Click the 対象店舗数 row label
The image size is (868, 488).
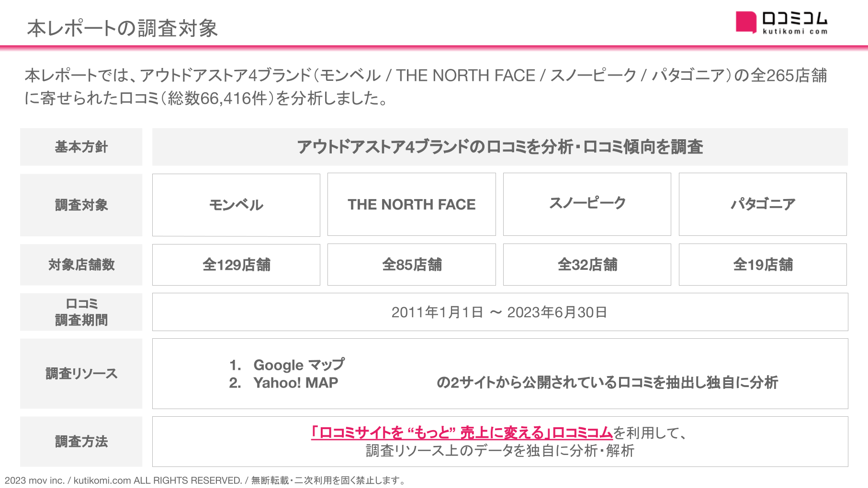point(81,265)
